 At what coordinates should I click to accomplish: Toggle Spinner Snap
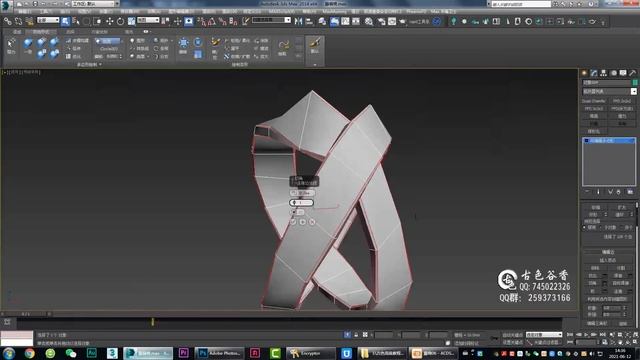point(233,21)
